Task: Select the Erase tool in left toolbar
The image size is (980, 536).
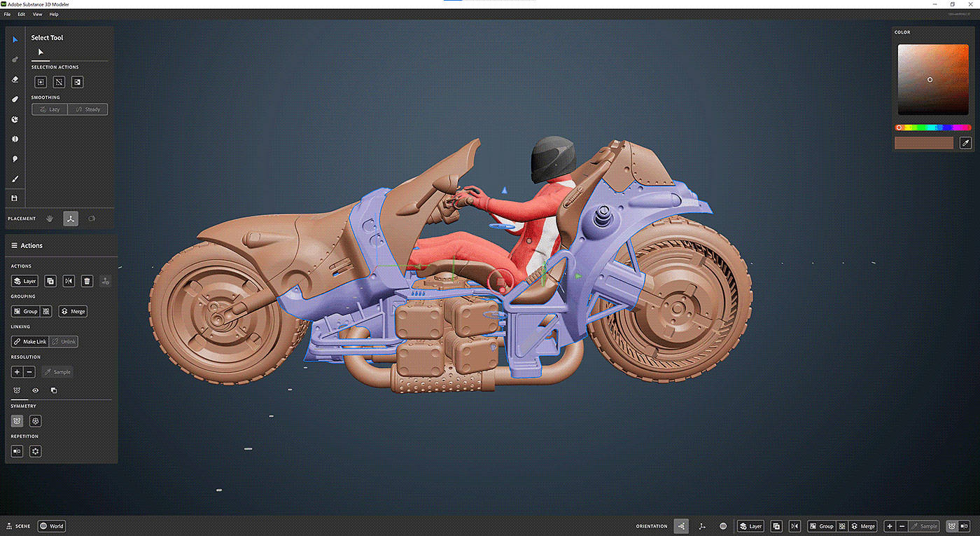Action: tap(15, 79)
